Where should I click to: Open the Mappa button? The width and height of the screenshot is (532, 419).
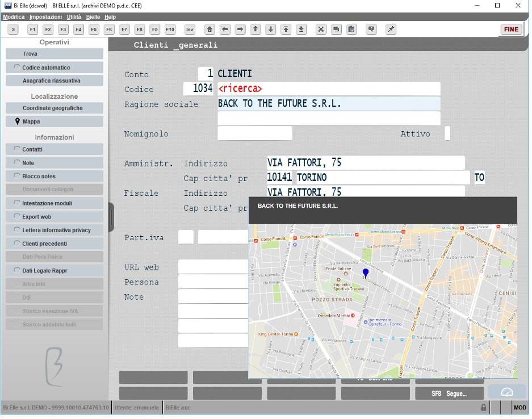click(x=55, y=121)
